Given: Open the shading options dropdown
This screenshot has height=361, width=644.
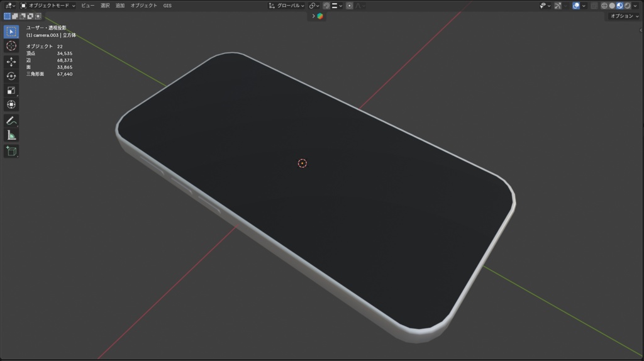Looking at the screenshot, I should (635, 5).
